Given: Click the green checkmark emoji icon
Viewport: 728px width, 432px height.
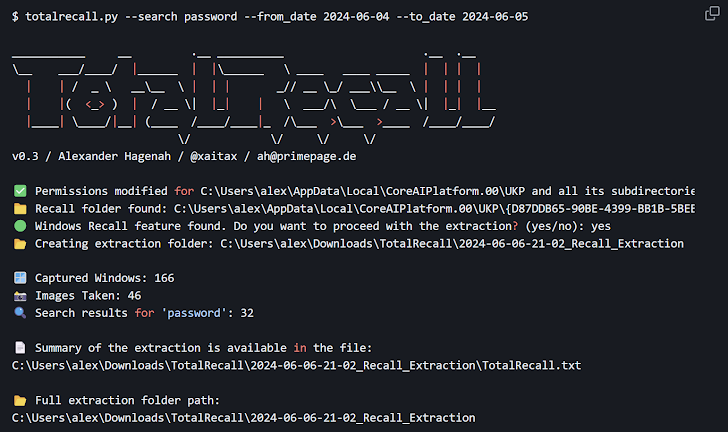Looking at the screenshot, I should [20, 191].
